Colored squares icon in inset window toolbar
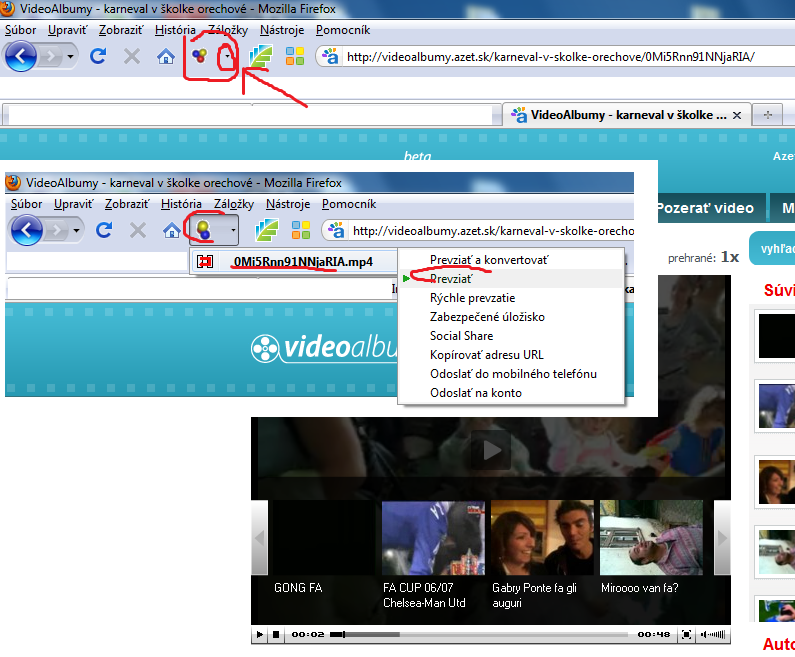The width and height of the screenshot is (795, 657). coord(301,230)
